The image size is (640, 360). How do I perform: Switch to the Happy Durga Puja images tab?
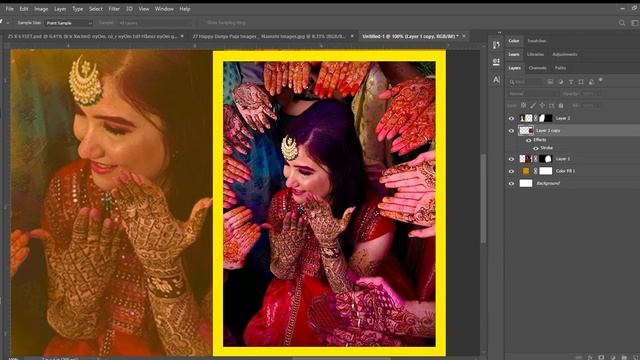coord(269,36)
